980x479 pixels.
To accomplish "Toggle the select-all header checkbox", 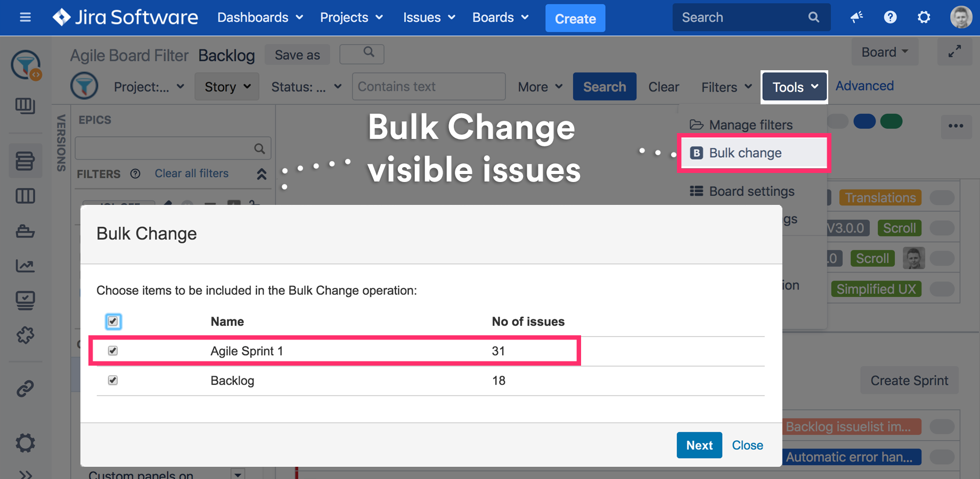I will (x=113, y=321).
